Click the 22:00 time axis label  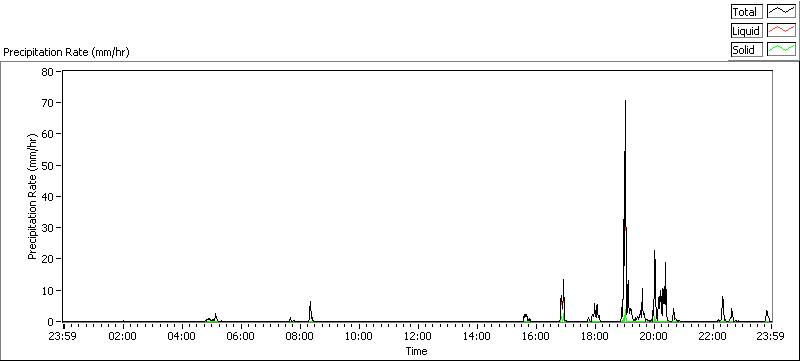pyautogui.click(x=713, y=336)
